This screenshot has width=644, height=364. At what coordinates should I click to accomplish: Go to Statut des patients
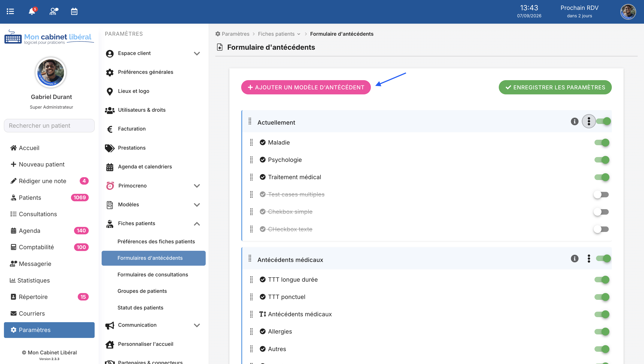tap(140, 307)
